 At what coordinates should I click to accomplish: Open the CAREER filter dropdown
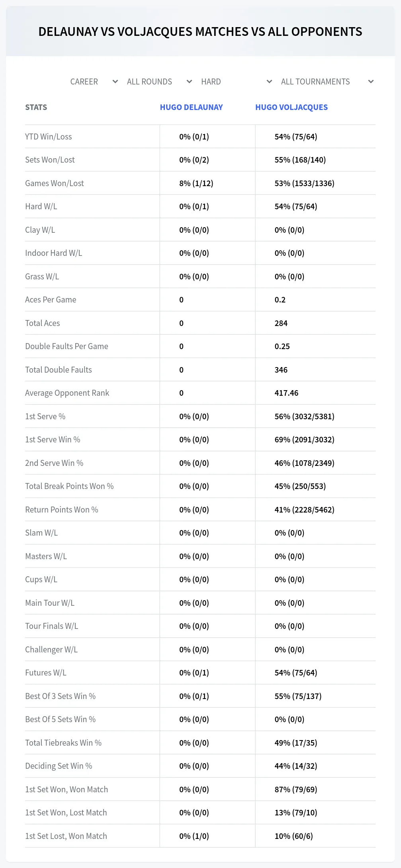point(94,82)
